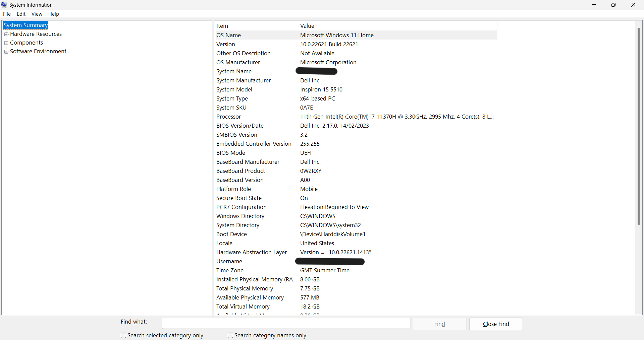
Task: Open the File menu
Action: click(7, 14)
